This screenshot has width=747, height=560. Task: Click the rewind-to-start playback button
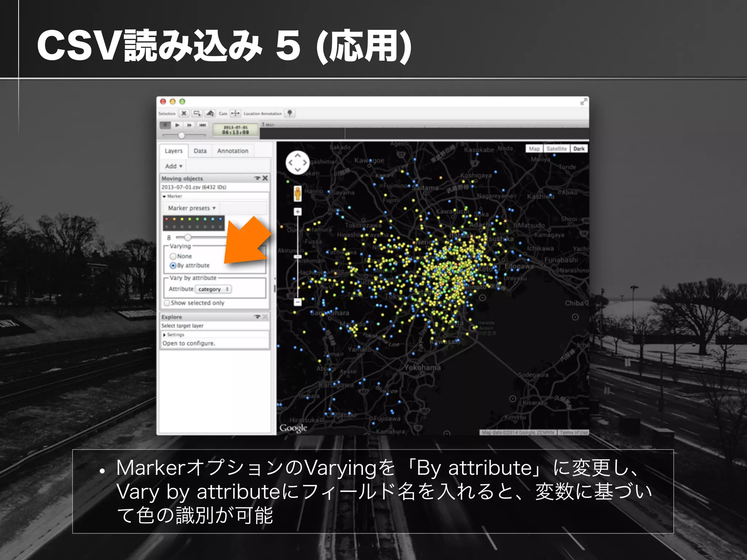point(202,125)
